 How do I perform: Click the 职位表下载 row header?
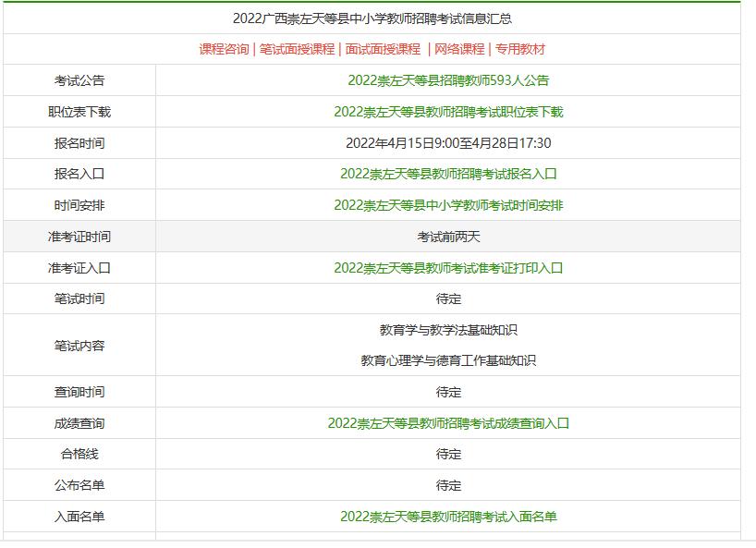pyautogui.click(x=81, y=112)
